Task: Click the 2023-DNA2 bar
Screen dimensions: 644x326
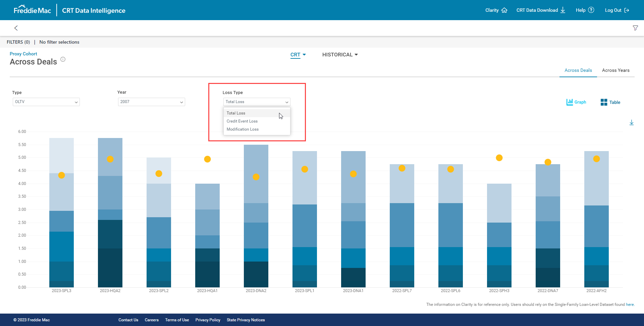Action: click(256, 216)
